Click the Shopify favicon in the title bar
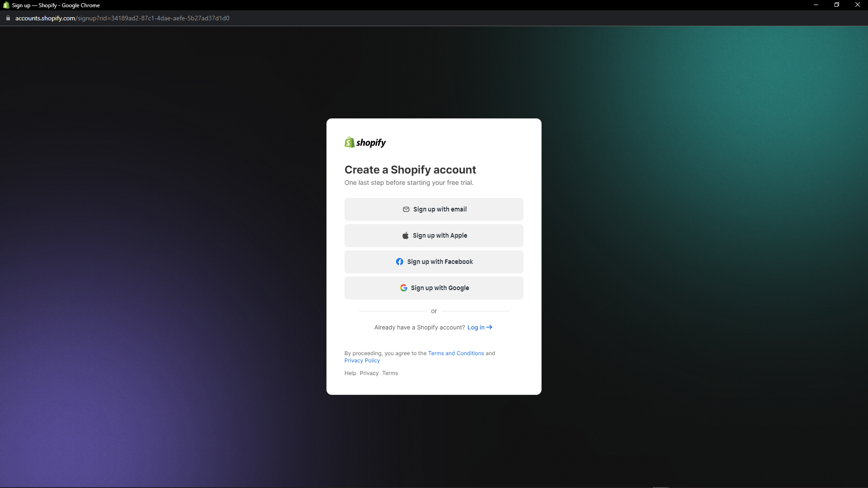 [x=6, y=5]
